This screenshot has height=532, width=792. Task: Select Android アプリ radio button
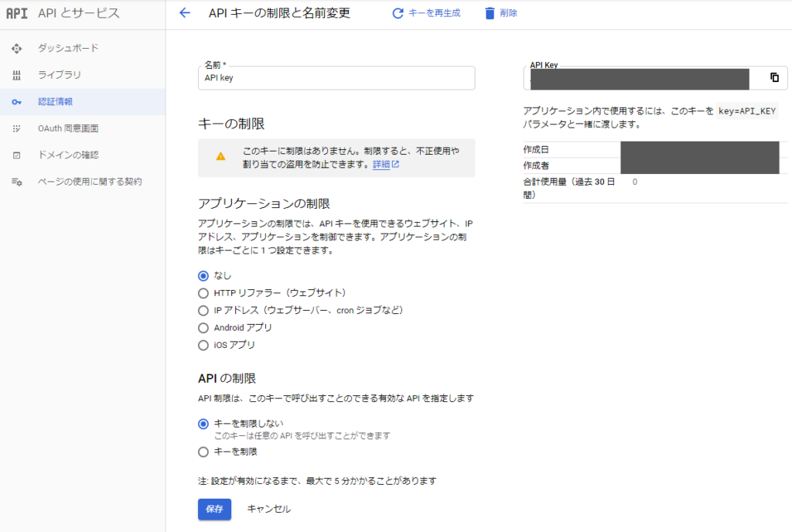(x=203, y=328)
